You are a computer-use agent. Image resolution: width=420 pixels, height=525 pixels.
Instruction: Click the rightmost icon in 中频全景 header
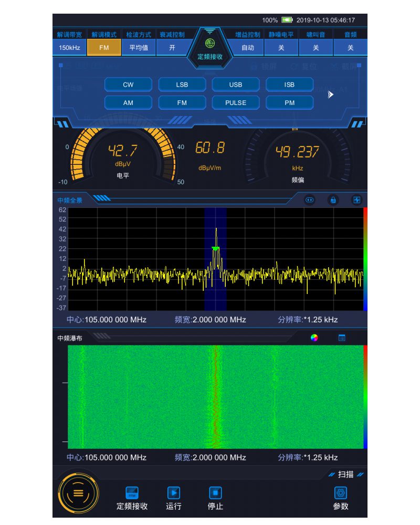[357, 200]
